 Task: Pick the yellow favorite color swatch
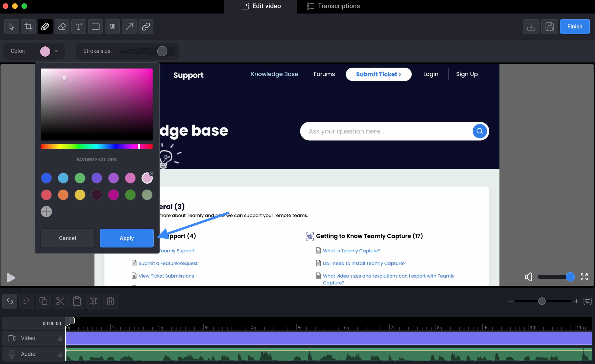[x=80, y=195]
